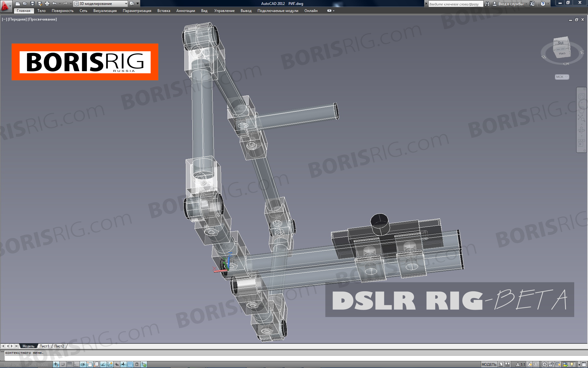Save the drawing with the Save icon
Image resolution: width=588 pixels, height=368 pixels.
(32, 4)
